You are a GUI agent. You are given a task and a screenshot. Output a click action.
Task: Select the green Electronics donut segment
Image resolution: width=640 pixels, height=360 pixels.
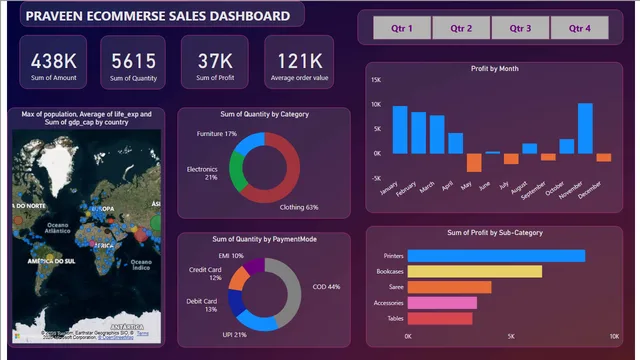click(x=237, y=171)
